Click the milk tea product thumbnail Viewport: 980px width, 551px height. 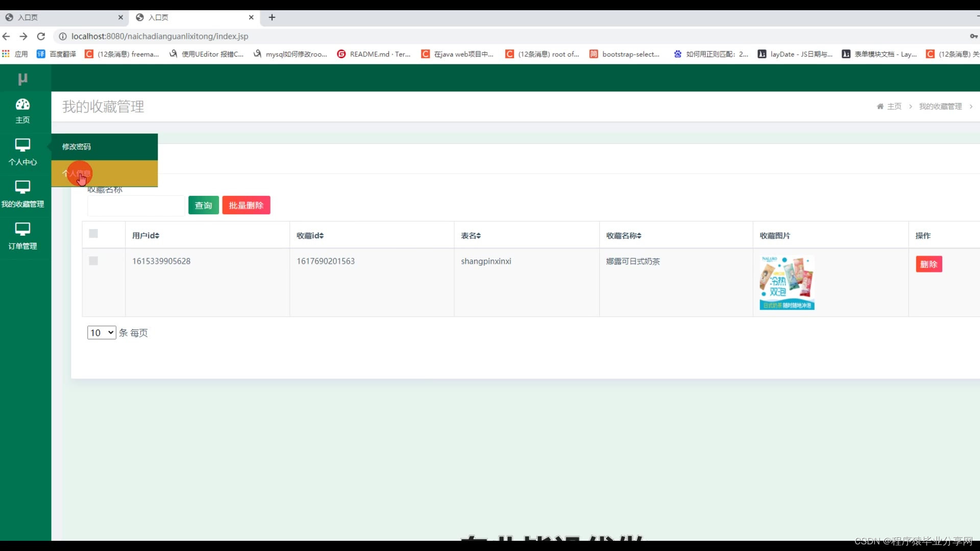pos(787,283)
